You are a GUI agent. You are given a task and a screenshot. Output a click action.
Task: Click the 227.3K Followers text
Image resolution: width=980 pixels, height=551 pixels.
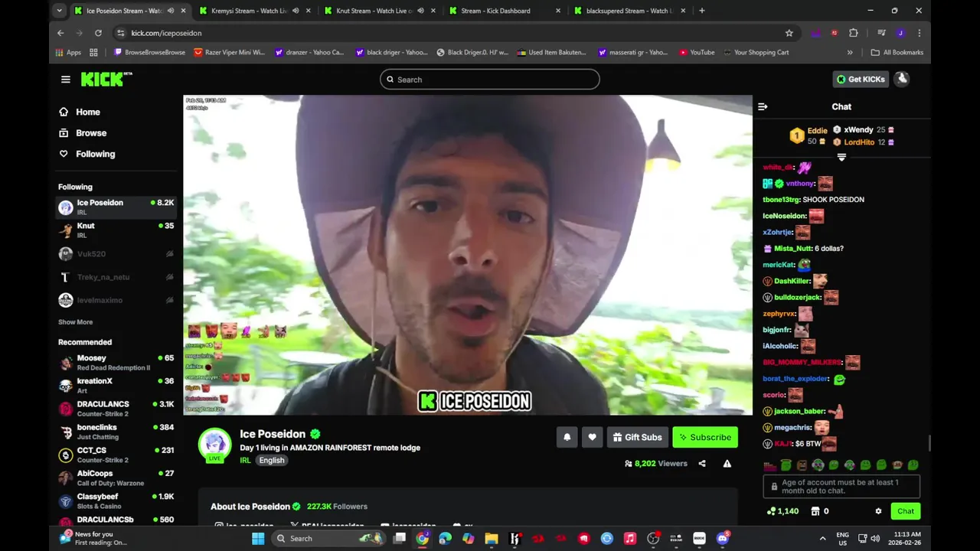click(337, 507)
